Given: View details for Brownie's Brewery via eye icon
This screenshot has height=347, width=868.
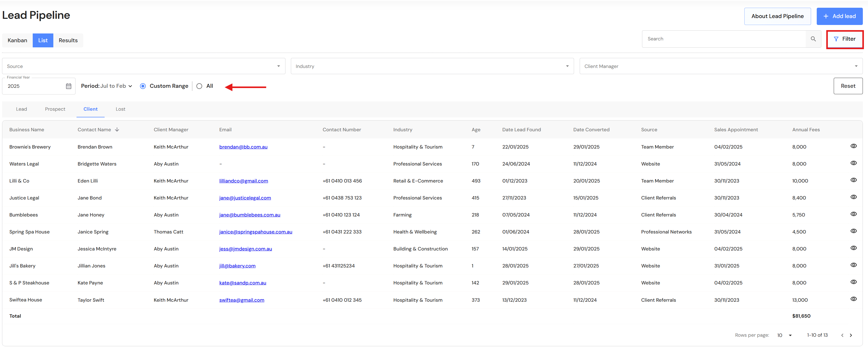Looking at the screenshot, I should 853,146.
